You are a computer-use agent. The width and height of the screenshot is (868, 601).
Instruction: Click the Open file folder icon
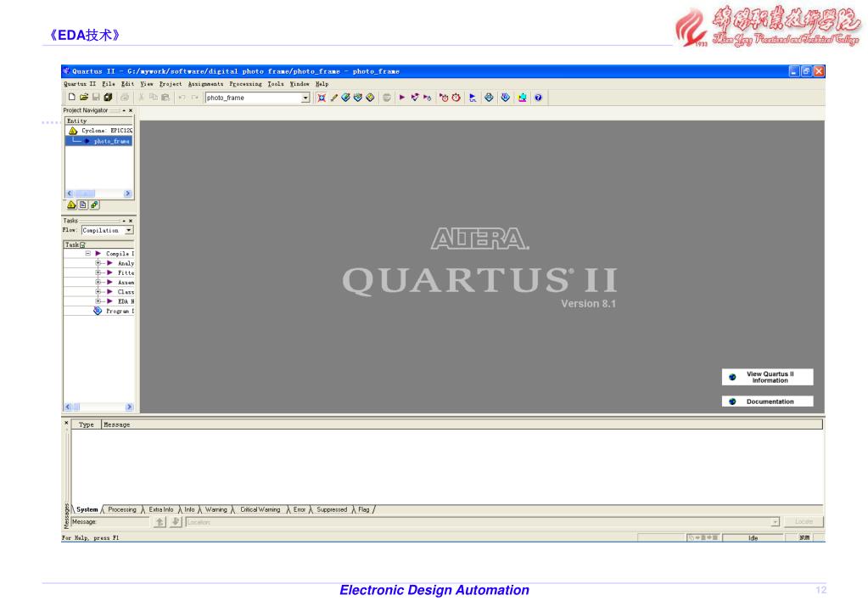84,98
